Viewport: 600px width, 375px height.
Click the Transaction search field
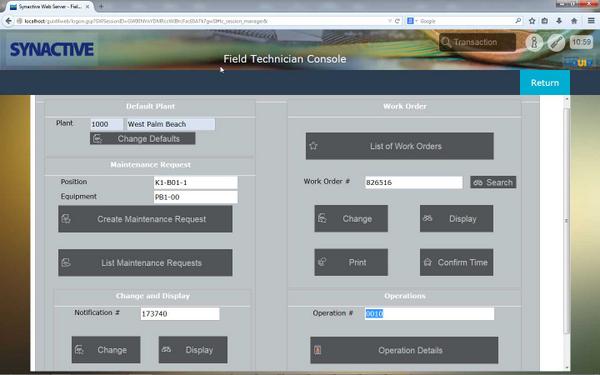click(477, 42)
